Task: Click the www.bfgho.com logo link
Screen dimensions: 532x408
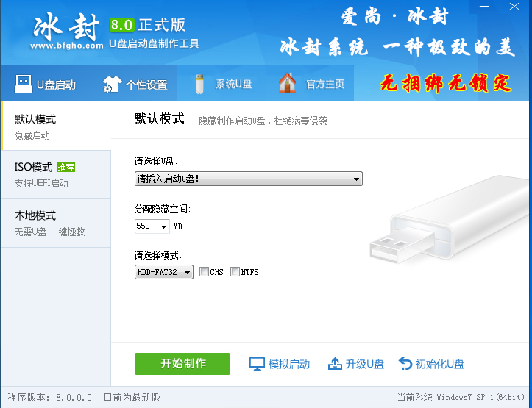Action: (x=66, y=46)
